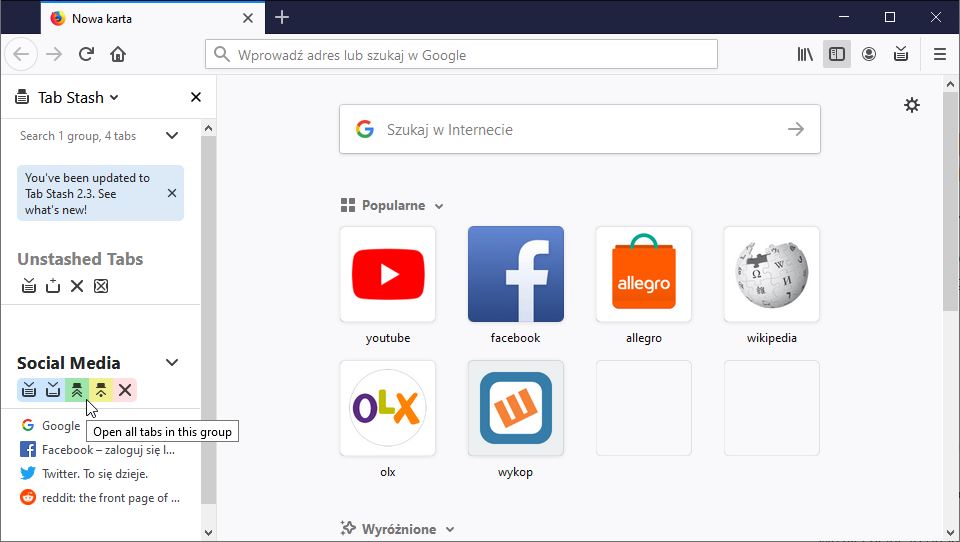The image size is (960, 542).
Task: Collapse the Popularne section
Action: click(x=439, y=206)
